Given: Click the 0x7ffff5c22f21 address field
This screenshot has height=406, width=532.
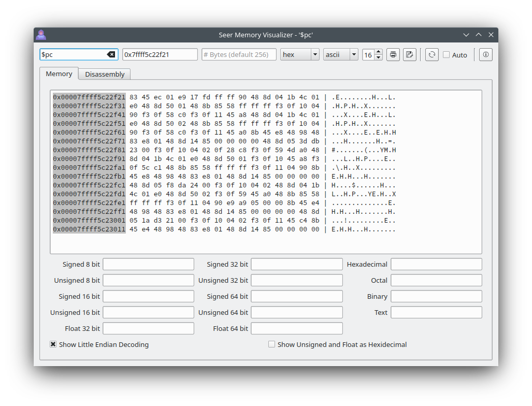Looking at the screenshot, I should click(160, 54).
